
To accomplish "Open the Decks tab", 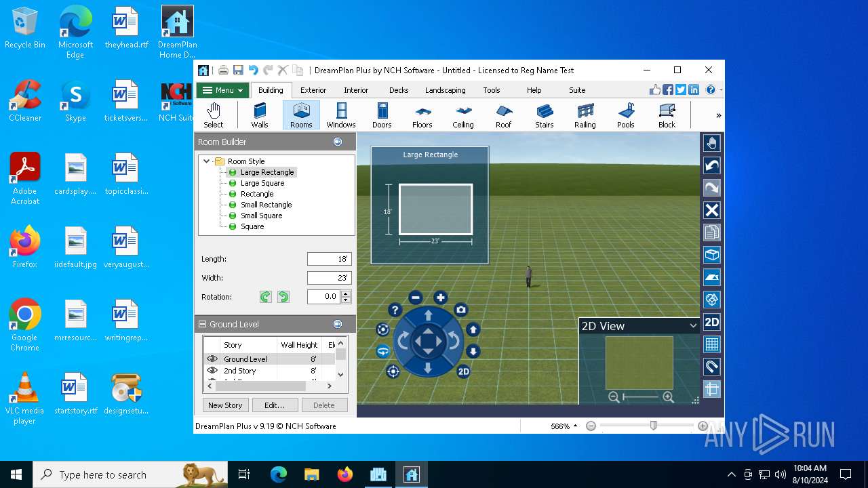I will 399,90.
